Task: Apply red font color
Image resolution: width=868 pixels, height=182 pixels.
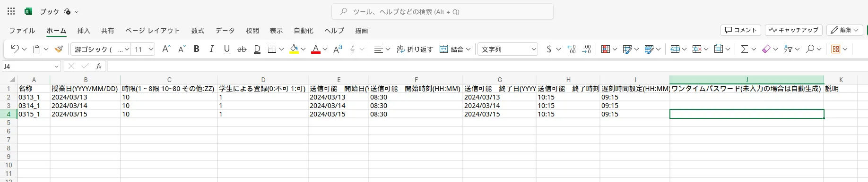Action: coord(316,49)
